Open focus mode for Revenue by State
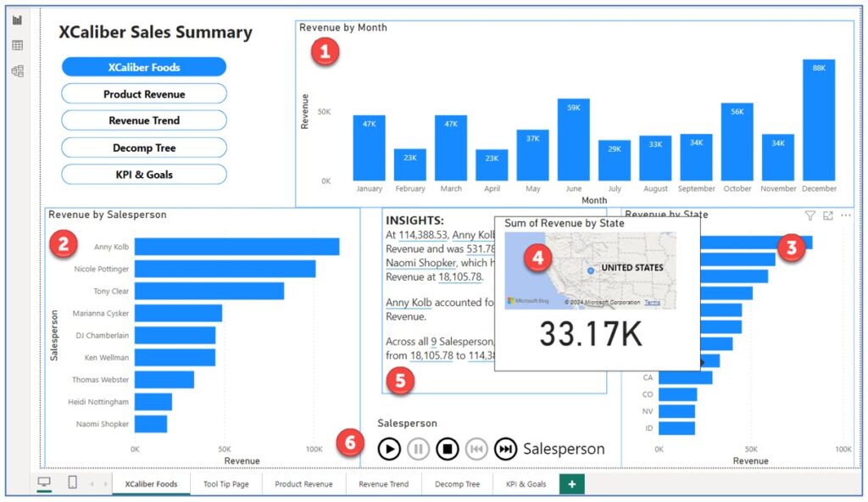Screen dimensions: 868x502 (827, 215)
